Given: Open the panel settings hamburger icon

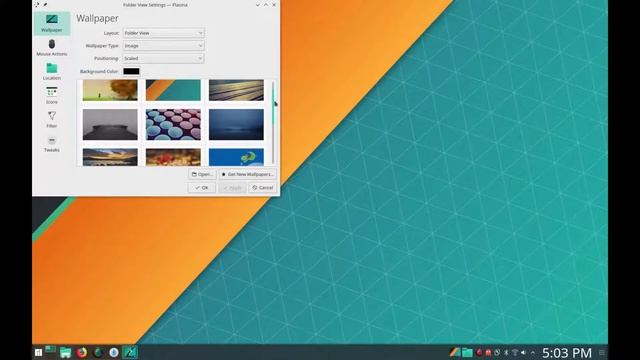Looking at the screenshot, I should pos(602,353).
